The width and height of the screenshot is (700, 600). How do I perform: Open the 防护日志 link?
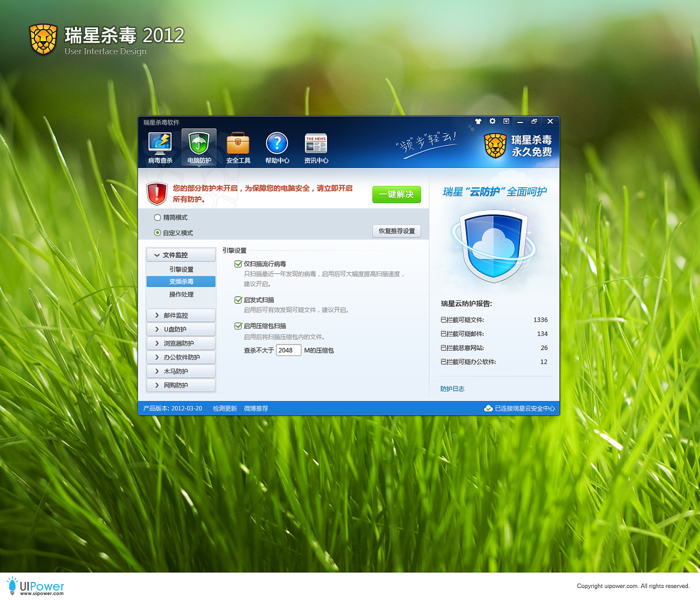pos(452,388)
